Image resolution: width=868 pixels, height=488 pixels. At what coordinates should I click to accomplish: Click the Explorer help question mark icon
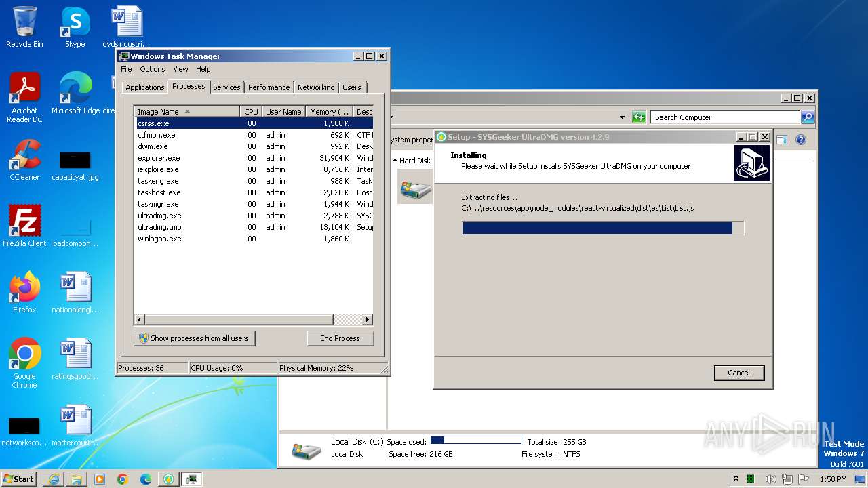(800, 140)
